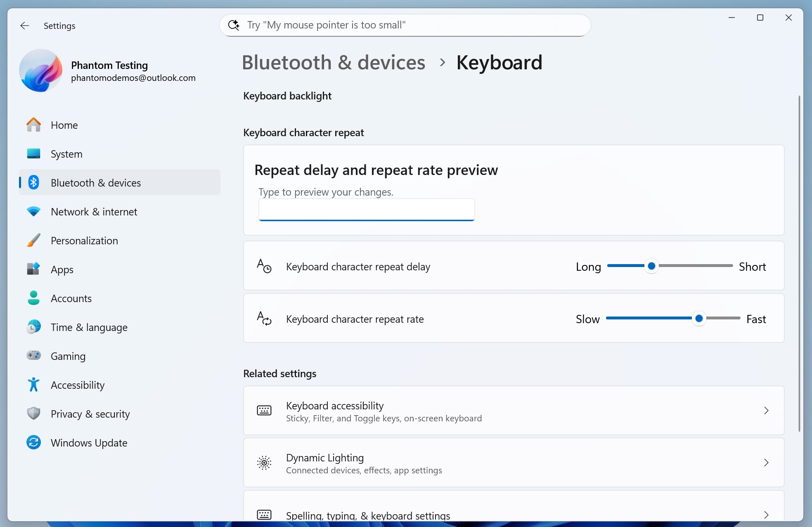This screenshot has height=527, width=812.
Task: Select the Bluetooth & devices icon in sidebar
Action: [x=34, y=182]
